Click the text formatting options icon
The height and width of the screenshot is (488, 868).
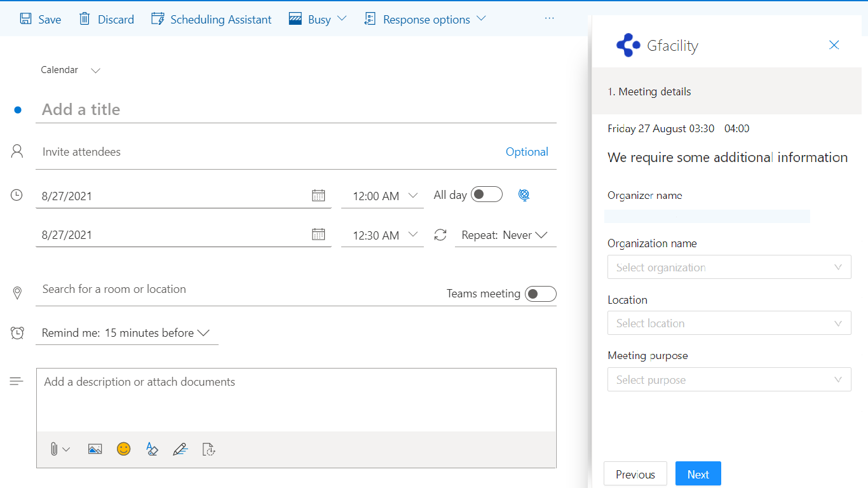151,449
